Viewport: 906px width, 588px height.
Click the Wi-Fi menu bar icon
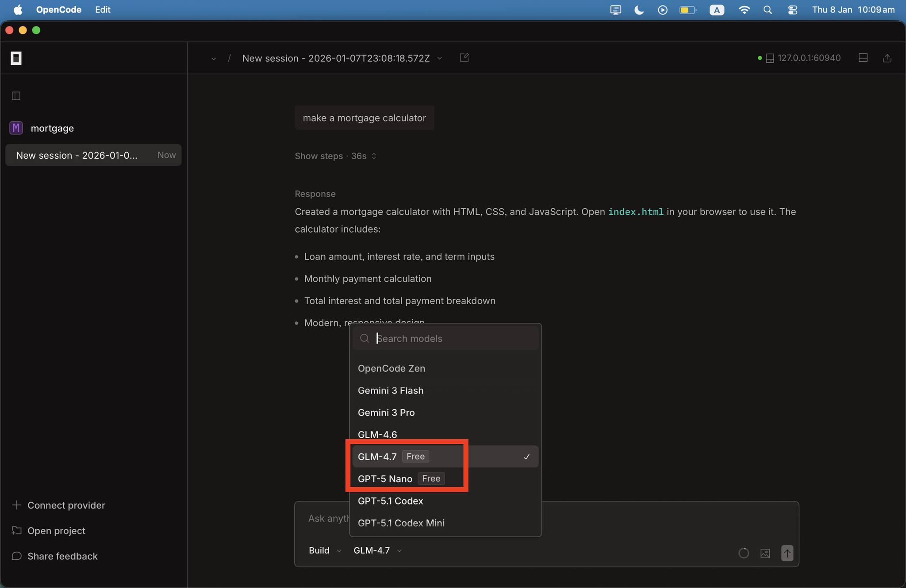(x=744, y=10)
